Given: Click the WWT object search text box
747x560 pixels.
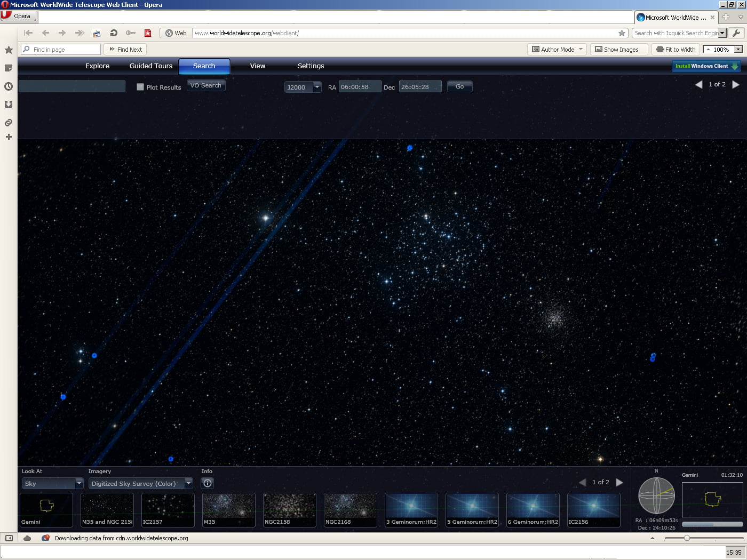Looking at the screenshot, I should (72, 86).
